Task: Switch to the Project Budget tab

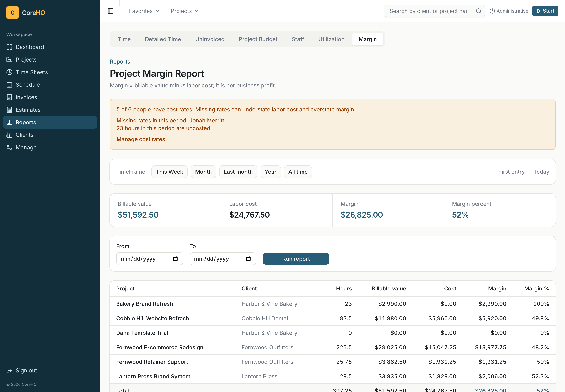Action: (258, 39)
